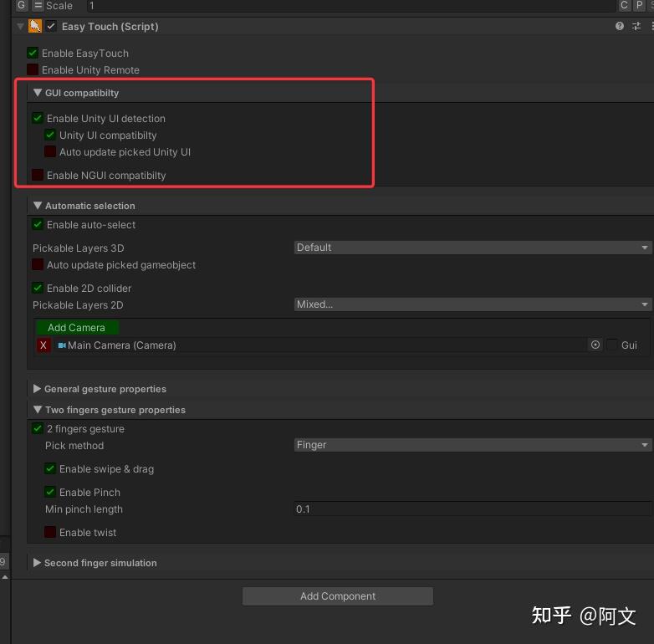This screenshot has width=654, height=644.
Task: Expand Second finger simulation section
Action: click(37, 563)
